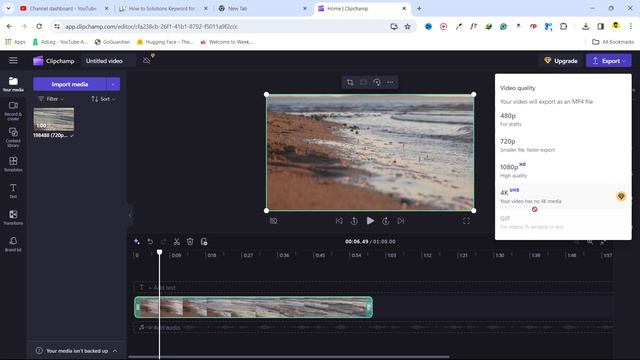Screen dimensions: 640x360
Task: Open the Templates panel
Action: (x=13, y=164)
